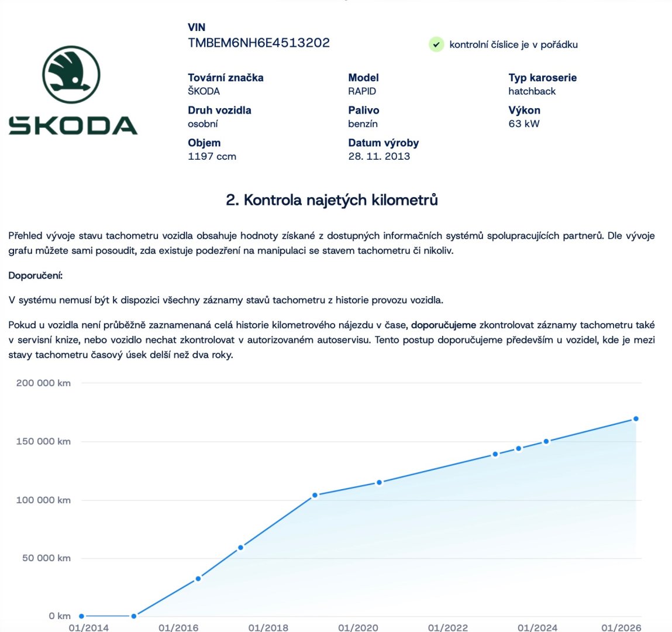Click the '2. Kontrola najetých kilometrů' heading
The image size is (672, 632).
(332, 200)
